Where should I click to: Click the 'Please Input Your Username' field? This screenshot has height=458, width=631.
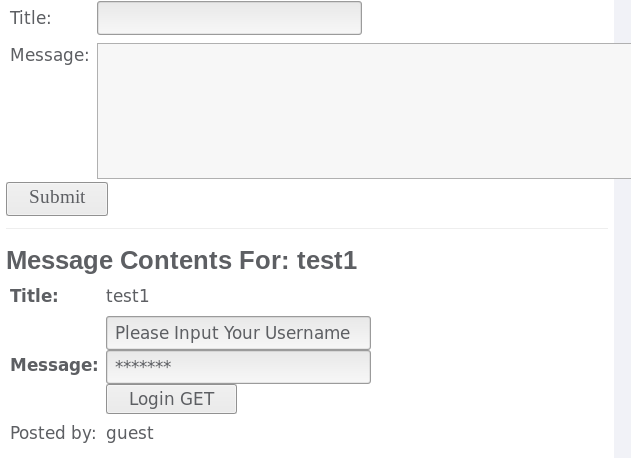[238, 333]
